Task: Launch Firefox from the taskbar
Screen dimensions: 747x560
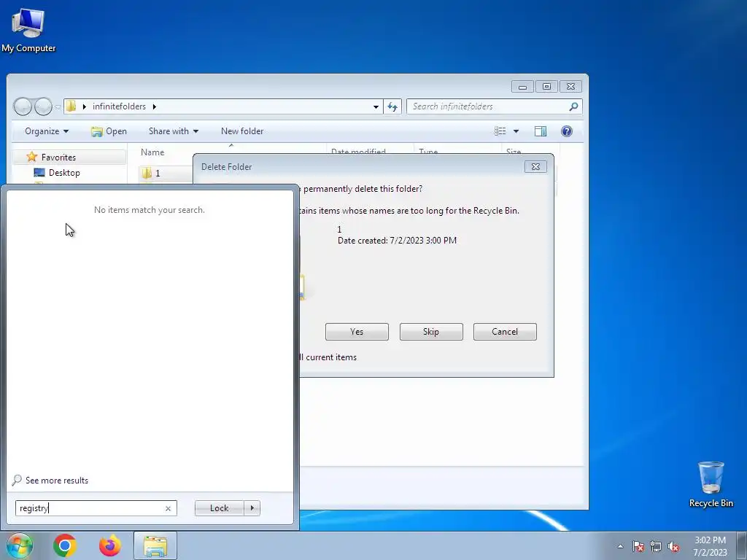Action: [110, 545]
